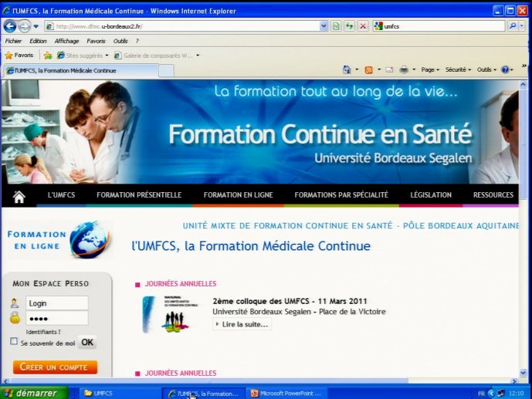Expand the Galerie de composants dropdown arrow
The height and width of the screenshot is (399, 532).
(x=198, y=56)
